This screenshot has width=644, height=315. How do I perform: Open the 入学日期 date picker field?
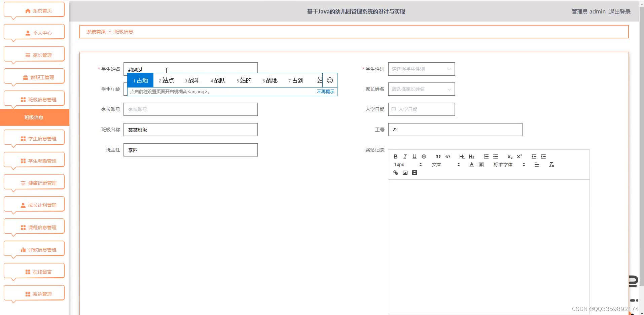click(421, 109)
